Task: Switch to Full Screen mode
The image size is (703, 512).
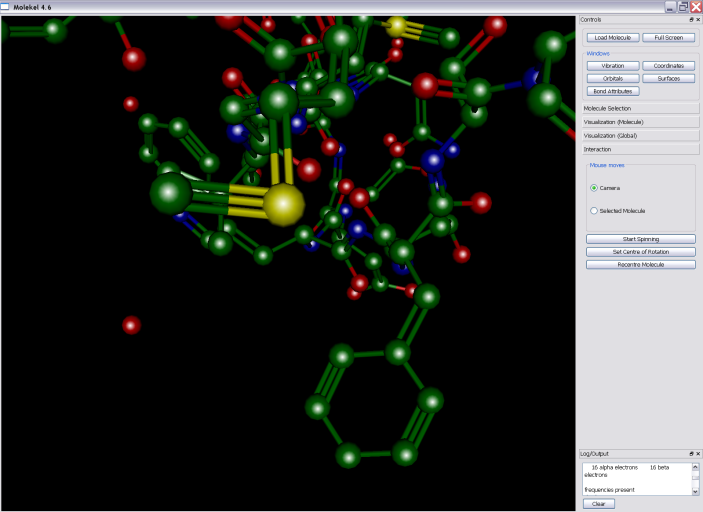Action: (x=668, y=38)
